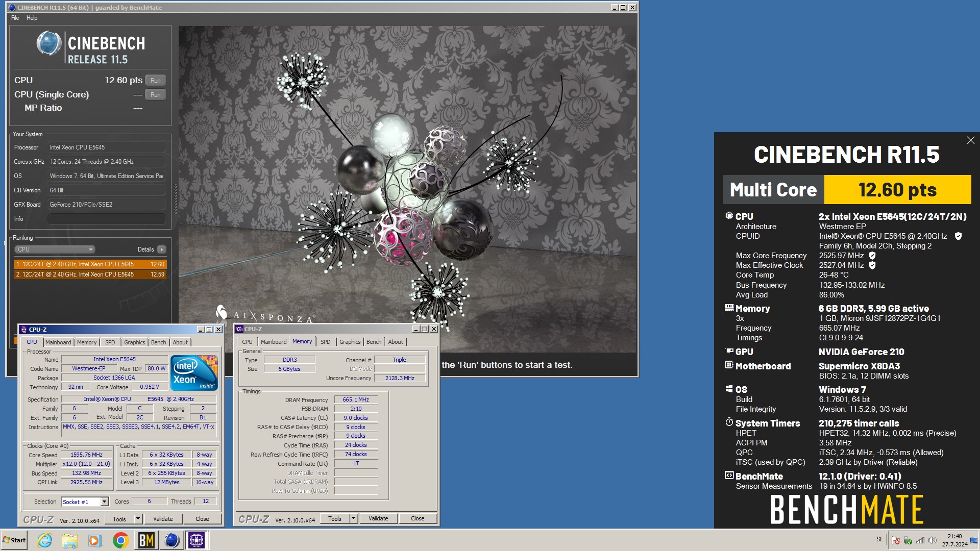Screen dimensions: 980x551
Task: Click the show desktop tray icon
Action: click(974, 540)
